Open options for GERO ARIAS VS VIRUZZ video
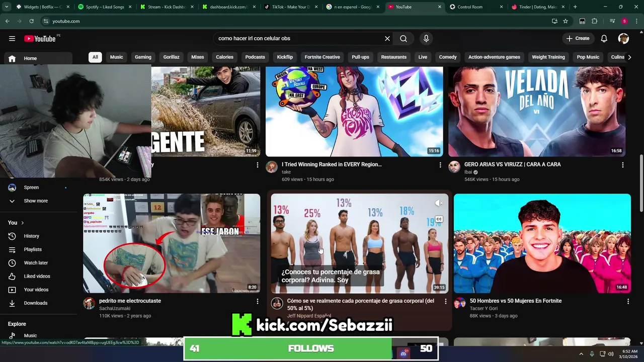This screenshot has height=362, width=644. [x=623, y=165]
